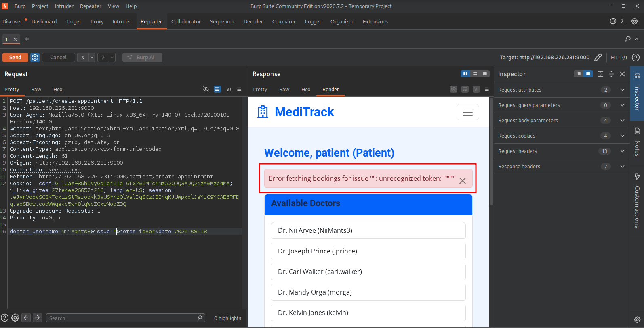Switch request view to Raw
Image resolution: width=644 pixels, height=328 pixels.
point(36,89)
